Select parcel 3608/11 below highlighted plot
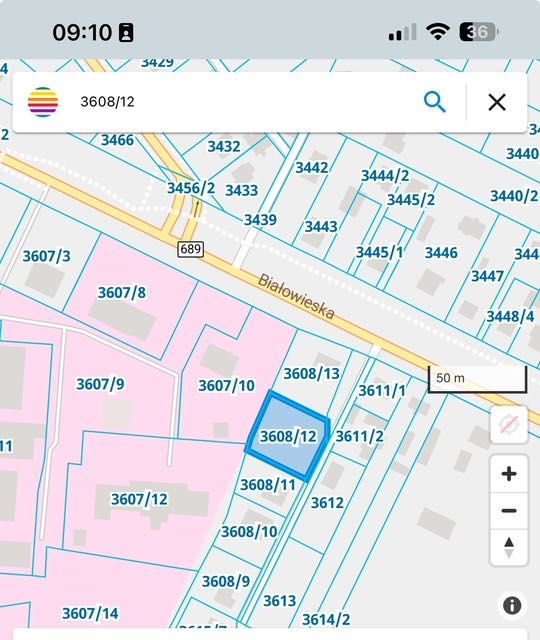Viewport: 540px width, 640px height. point(268,485)
